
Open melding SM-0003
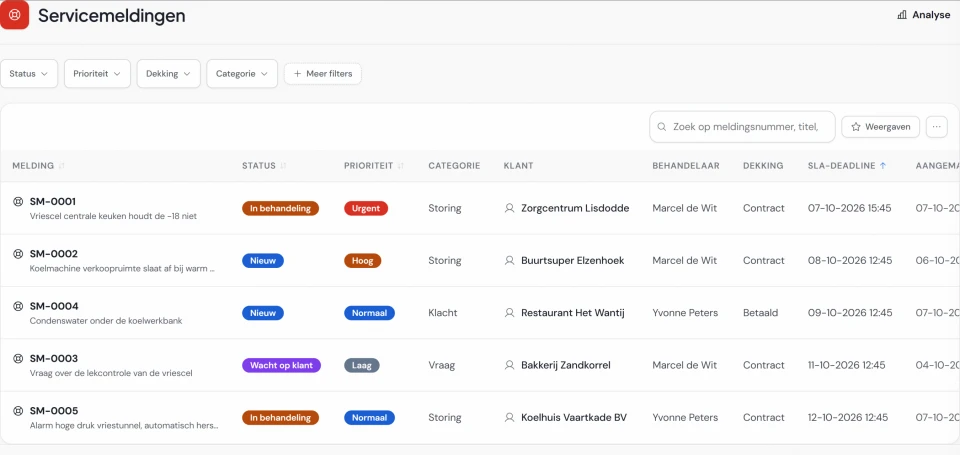coord(54,358)
